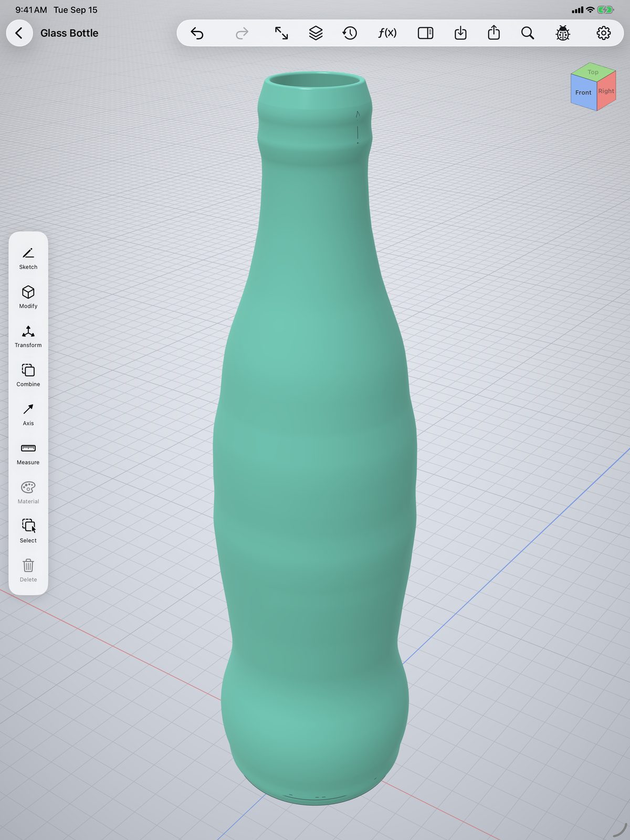630x840 pixels.
Task: Click the Glass Bottle document title
Action: pyautogui.click(x=69, y=33)
